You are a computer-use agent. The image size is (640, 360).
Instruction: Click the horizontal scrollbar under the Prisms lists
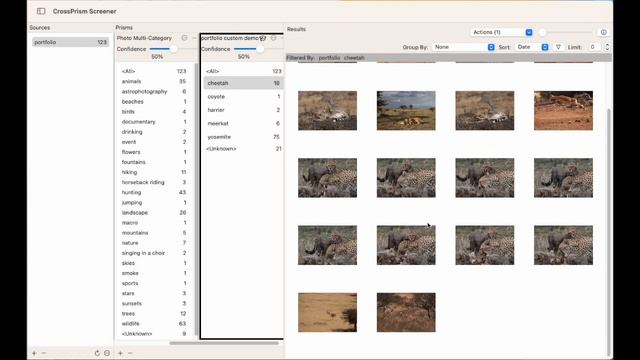(x=224, y=343)
